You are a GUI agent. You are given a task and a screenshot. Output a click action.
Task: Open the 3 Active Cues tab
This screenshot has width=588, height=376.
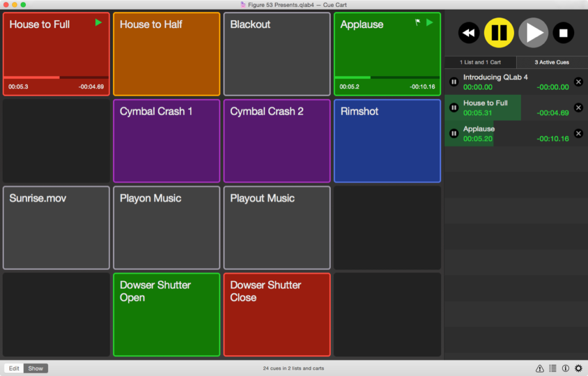(x=552, y=62)
